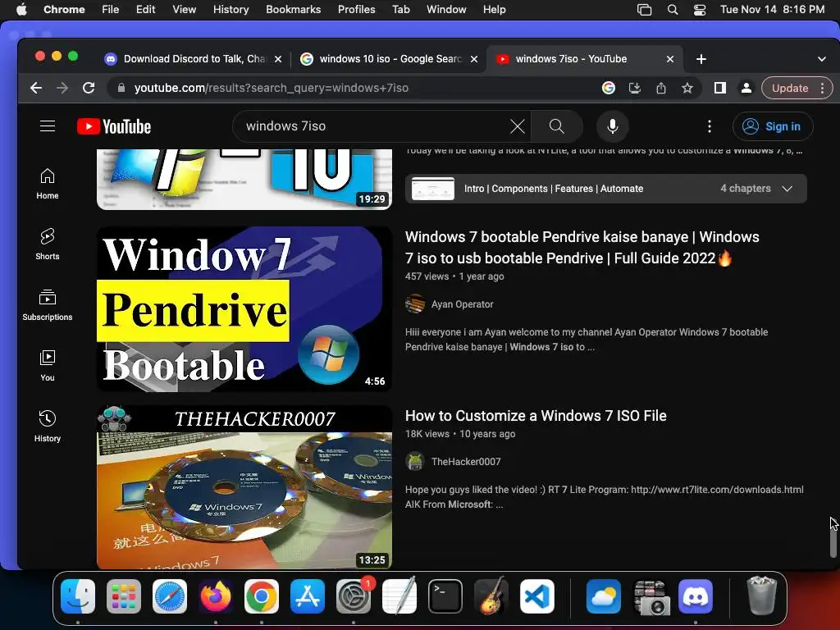
Task: Open the Apple menu
Action: coord(21,10)
